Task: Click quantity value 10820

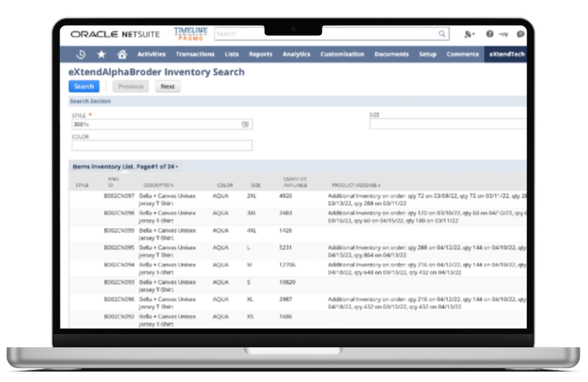Action: pyautogui.click(x=287, y=282)
